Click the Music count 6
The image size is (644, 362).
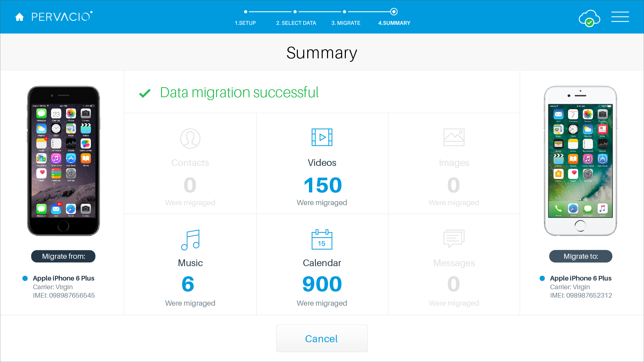[x=188, y=284]
